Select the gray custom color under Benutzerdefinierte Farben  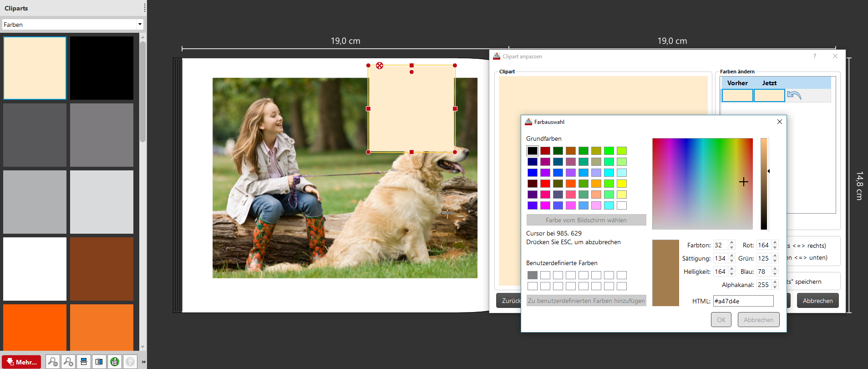[x=533, y=275]
